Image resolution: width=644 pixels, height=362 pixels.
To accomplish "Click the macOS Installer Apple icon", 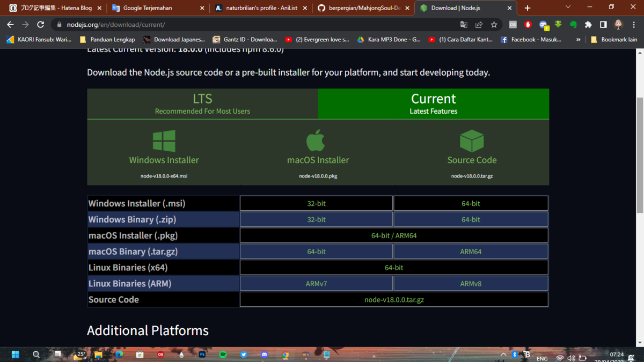I will pyautogui.click(x=316, y=141).
